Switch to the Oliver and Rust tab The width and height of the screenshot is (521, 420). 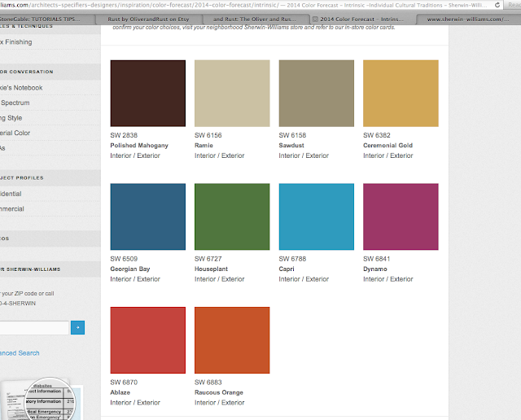(255, 20)
